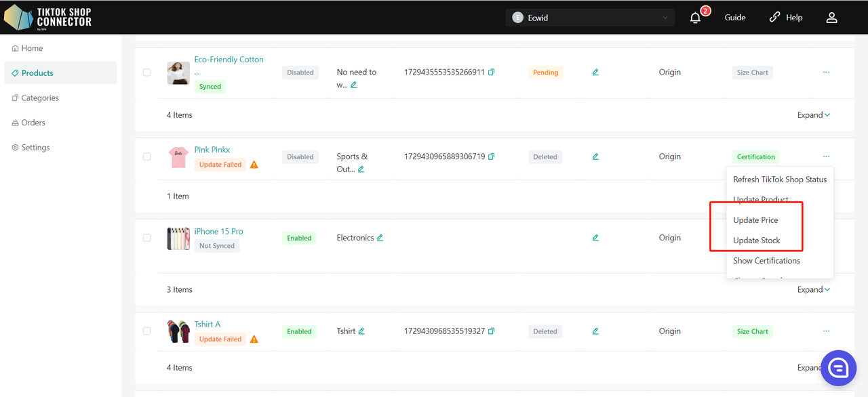Tick the iPhone 15 Pro checkbox
This screenshot has width=868, height=397.
point(147,238)
